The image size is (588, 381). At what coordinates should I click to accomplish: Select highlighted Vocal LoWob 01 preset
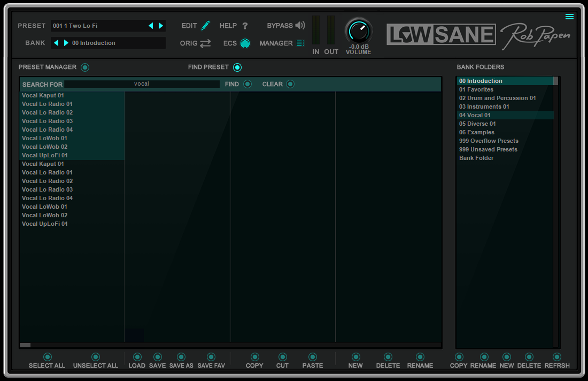point(72,138)
